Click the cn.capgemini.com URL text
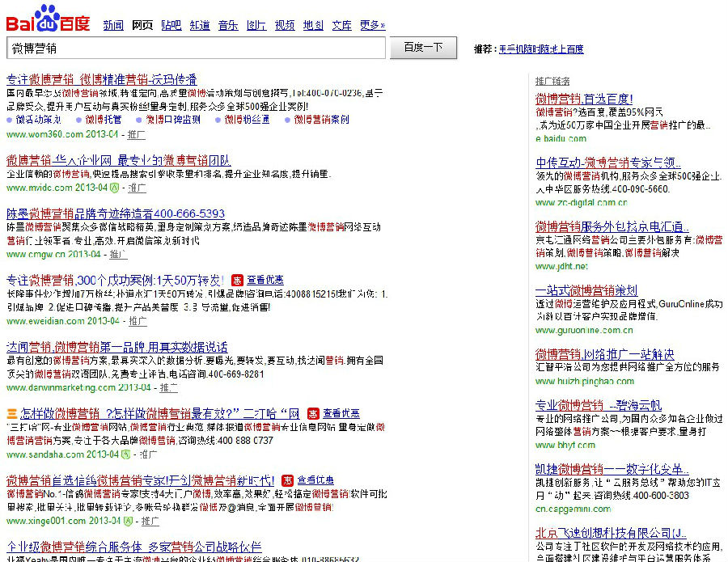Image resolution: width=728 pixels, height=562 pixels. pyautogui.click(x=573, y=509)
